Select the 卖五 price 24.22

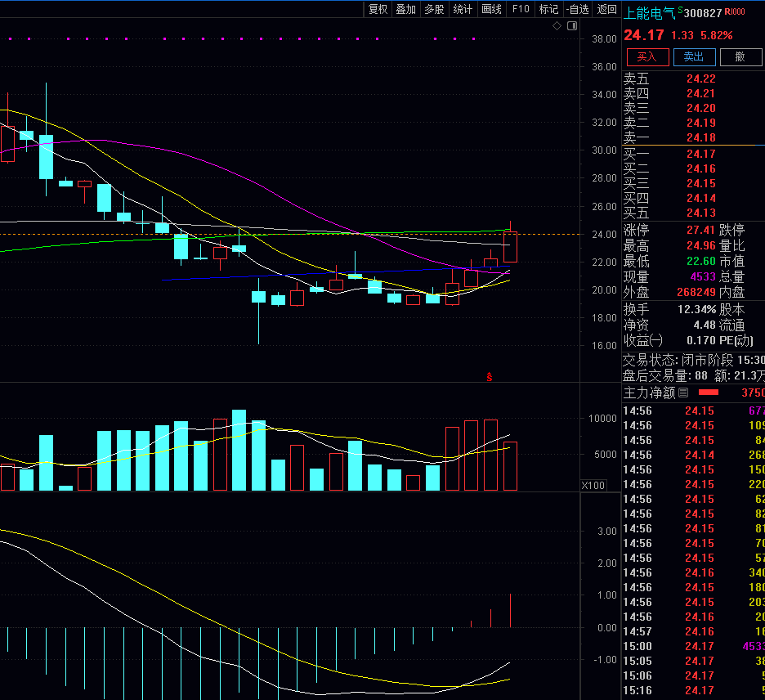[701, 79]
